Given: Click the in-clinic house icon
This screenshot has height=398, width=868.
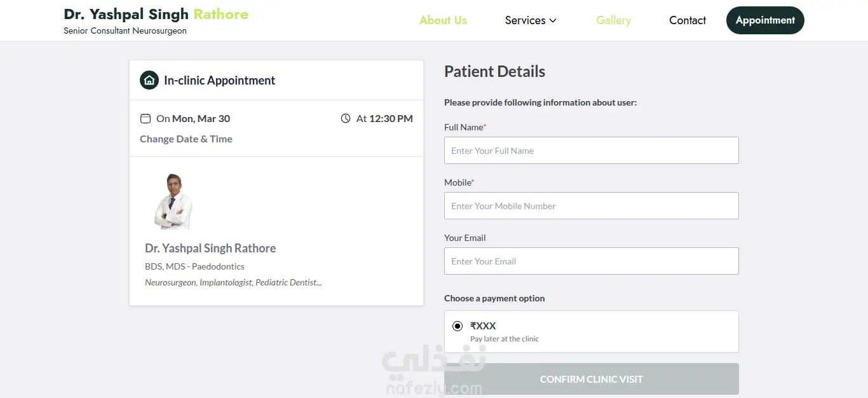Looking at the screenshot, I should tap(149, 80).
